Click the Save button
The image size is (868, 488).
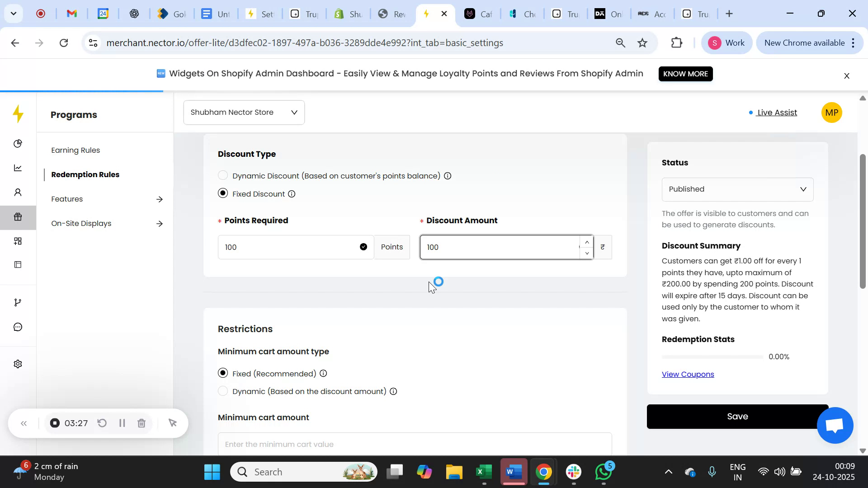click(x=737, y=416)
